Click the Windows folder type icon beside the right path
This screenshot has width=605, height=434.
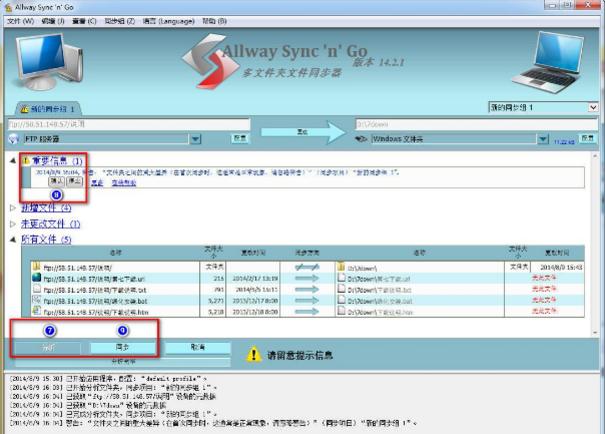[361, 138]
